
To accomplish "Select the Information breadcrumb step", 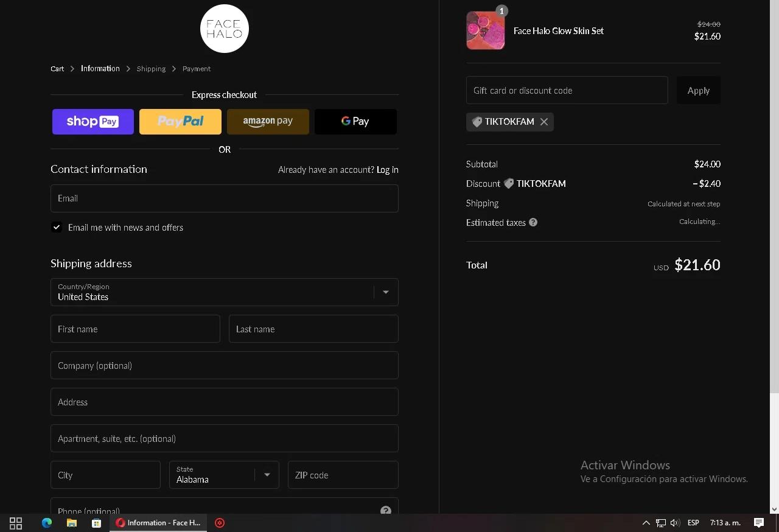I will click(100, 69).
